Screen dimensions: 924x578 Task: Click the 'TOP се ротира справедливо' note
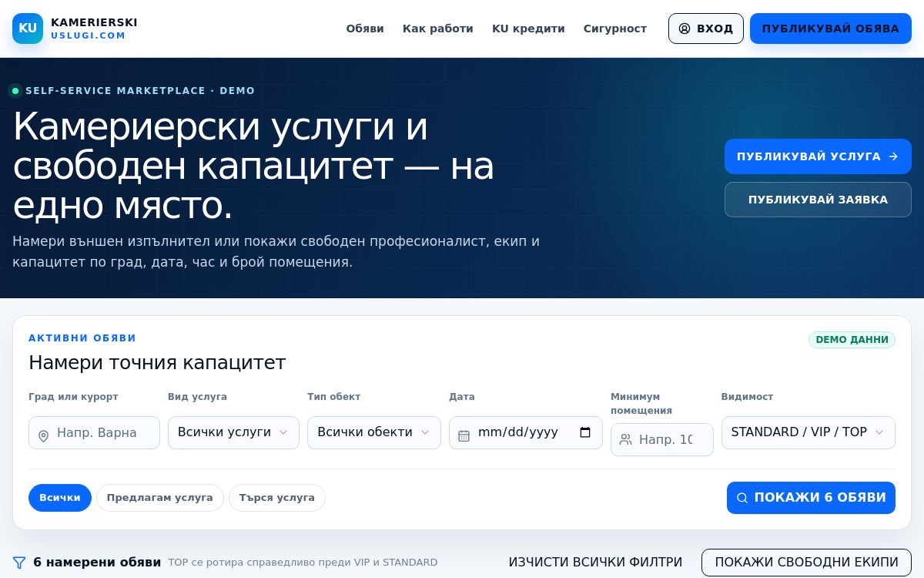tap(303, 563)
